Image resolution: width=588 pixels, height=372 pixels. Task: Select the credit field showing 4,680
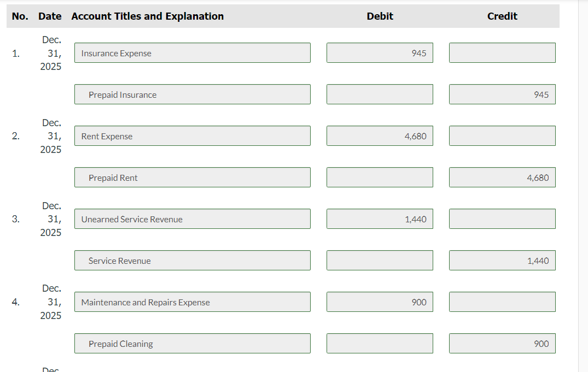503,178
